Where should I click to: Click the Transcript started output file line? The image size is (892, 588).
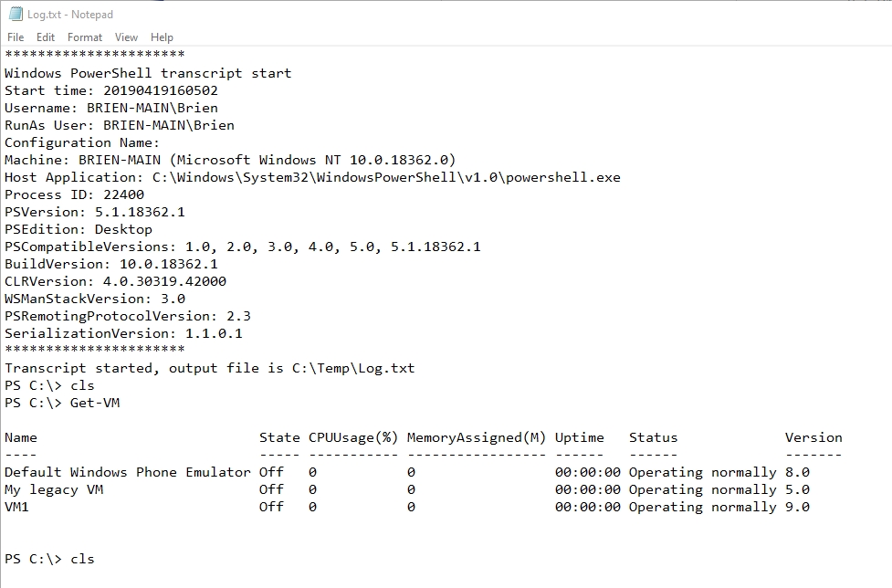(x=210, y=369)
